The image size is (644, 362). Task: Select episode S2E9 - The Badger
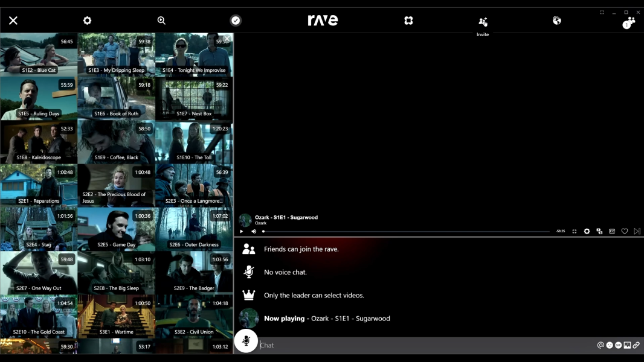(194, 273)
